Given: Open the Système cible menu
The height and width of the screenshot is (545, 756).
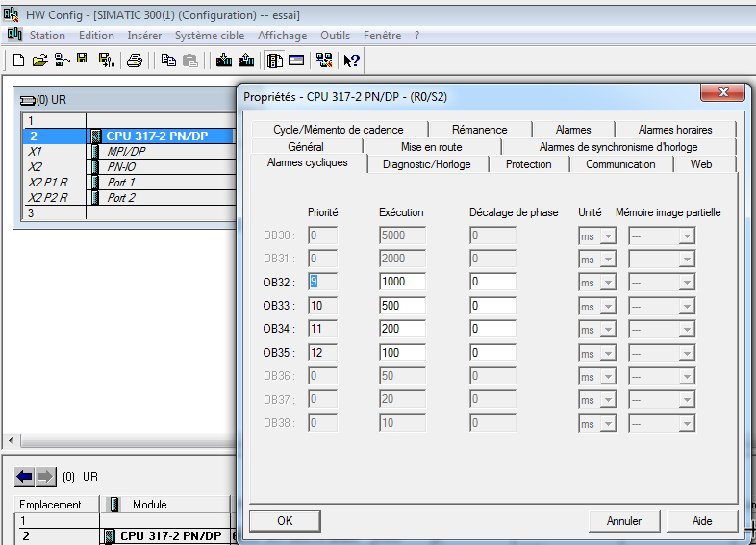Looking at the screenshot, I should coord(209,36).
